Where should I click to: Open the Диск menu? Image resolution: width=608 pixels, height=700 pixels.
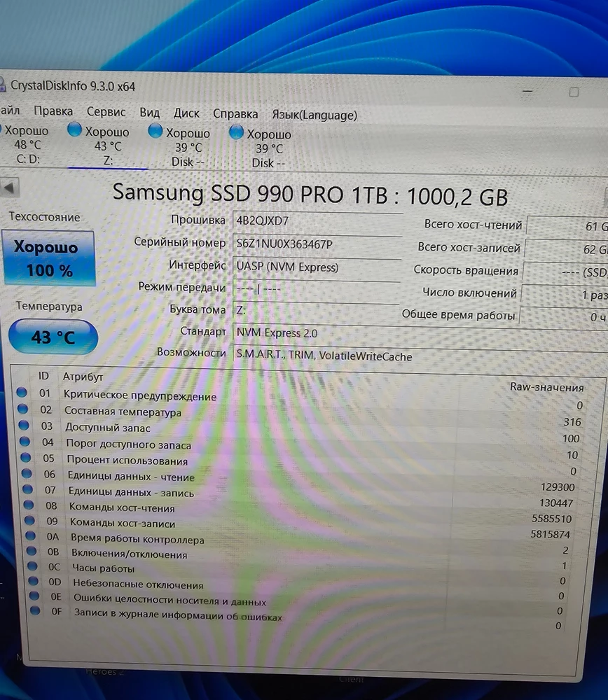click(x=186, y=113)
